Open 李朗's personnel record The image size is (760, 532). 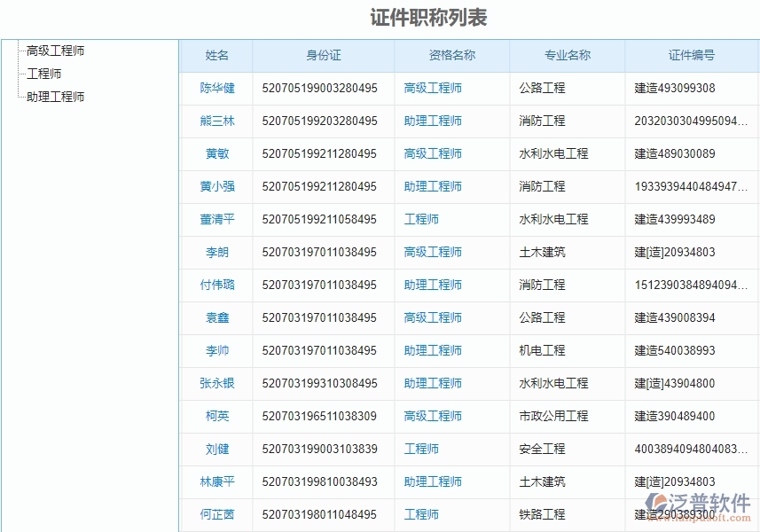click(215, 252)
